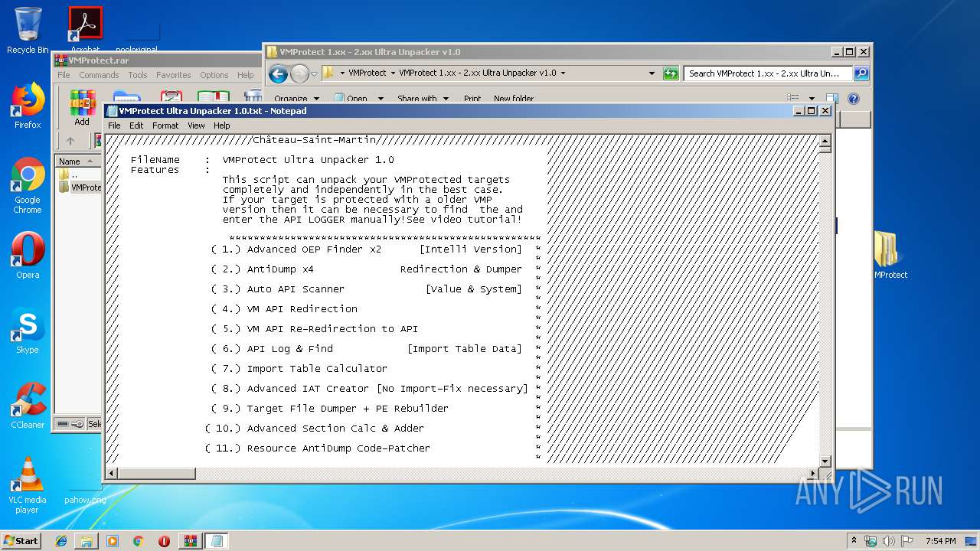Open WinRAR Commands menu
Image resolution: width=980 pixels, height=551 pixels.
click(x=99, y=75)
